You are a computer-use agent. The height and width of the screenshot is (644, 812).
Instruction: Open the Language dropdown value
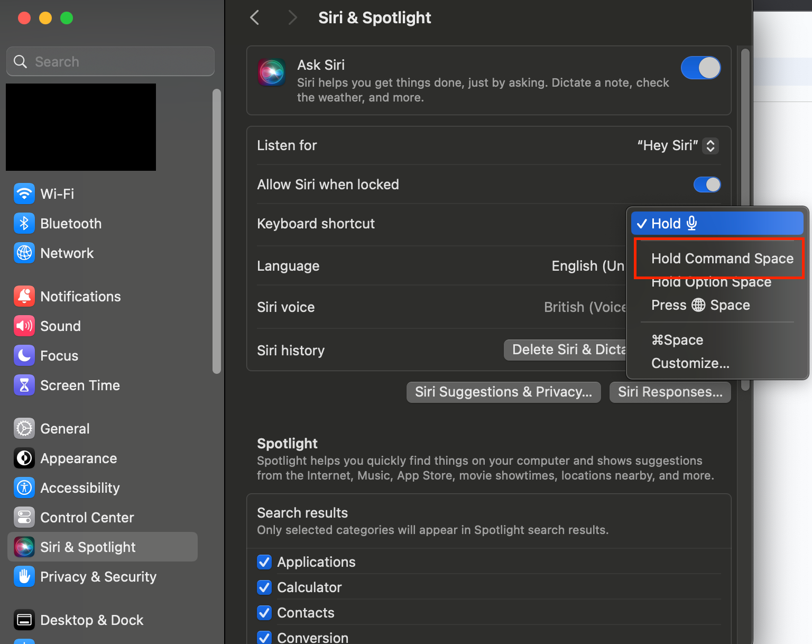click(588, 266)
